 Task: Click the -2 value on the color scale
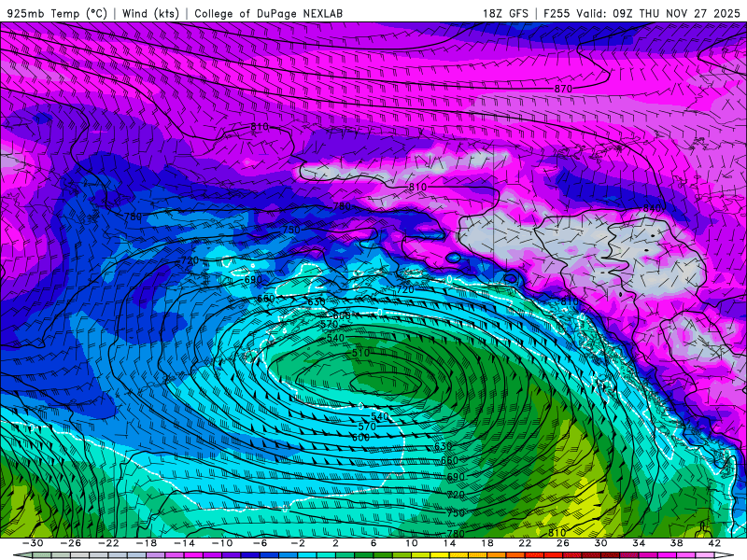tap(298, 543)
